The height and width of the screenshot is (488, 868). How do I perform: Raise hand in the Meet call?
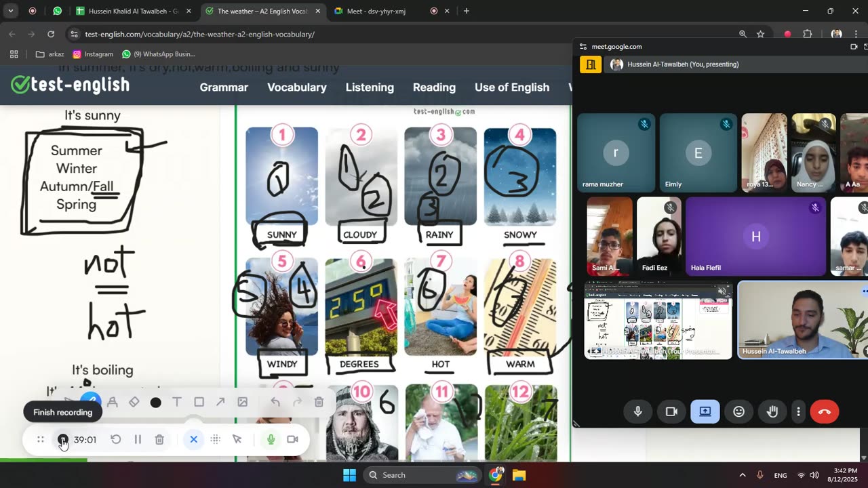tap(772, 411)
